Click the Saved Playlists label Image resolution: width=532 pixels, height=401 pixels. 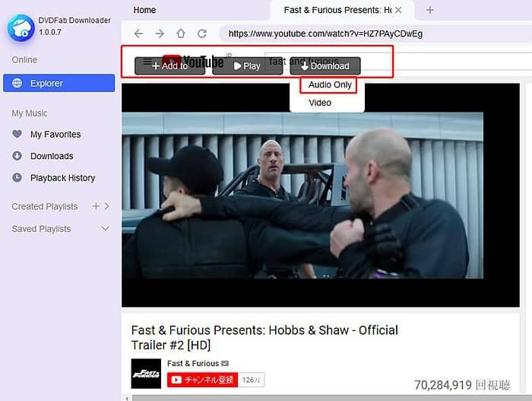[x=41, y=229]
